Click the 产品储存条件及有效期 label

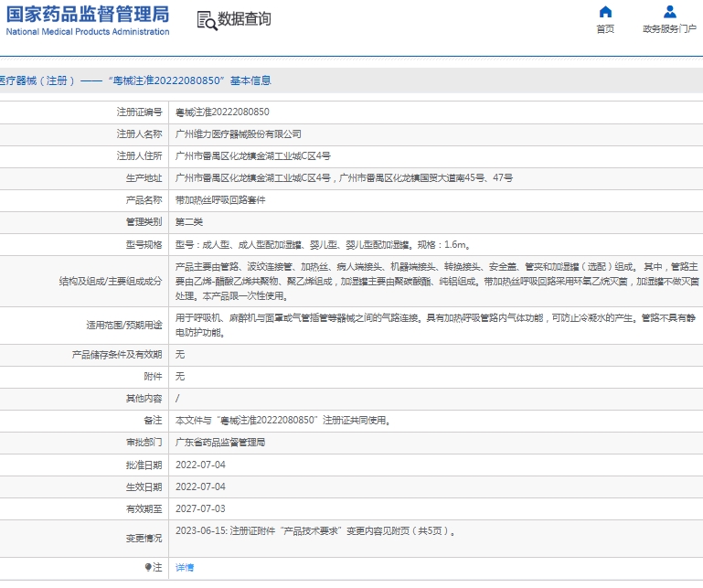coord(117,355)
